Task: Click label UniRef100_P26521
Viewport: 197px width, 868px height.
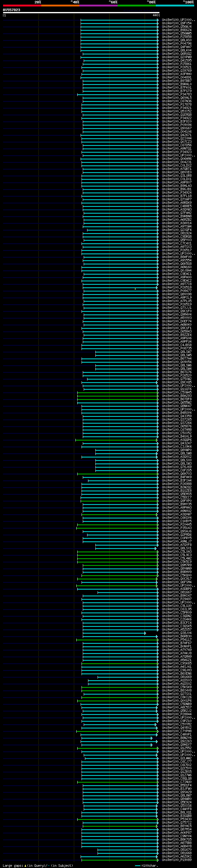Action: pos(177,67)
